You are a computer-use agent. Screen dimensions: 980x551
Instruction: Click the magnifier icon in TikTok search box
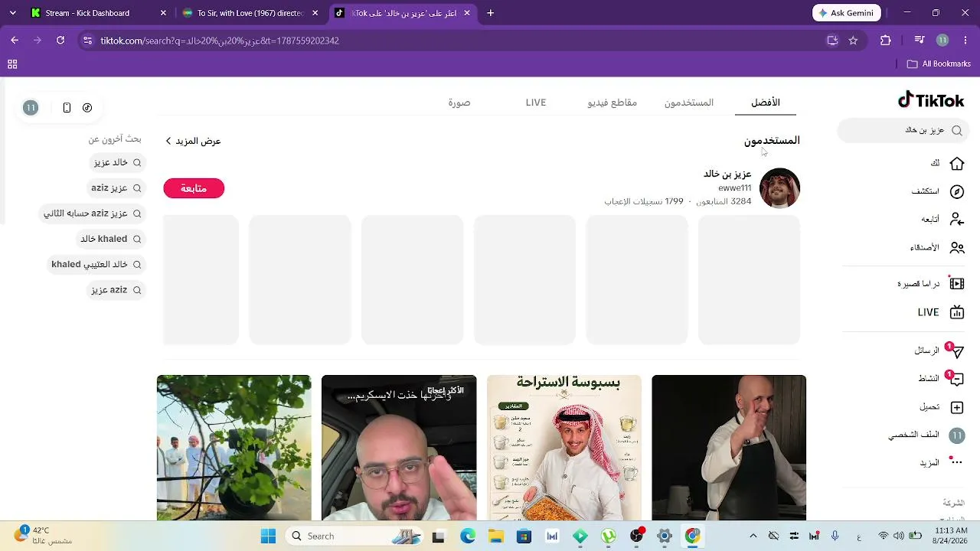(x=957, y=131)
